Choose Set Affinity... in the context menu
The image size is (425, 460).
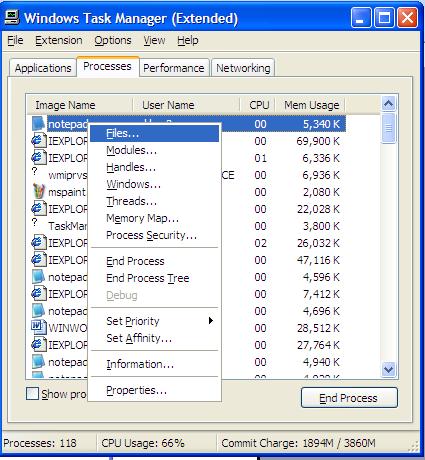click(154, 338)
